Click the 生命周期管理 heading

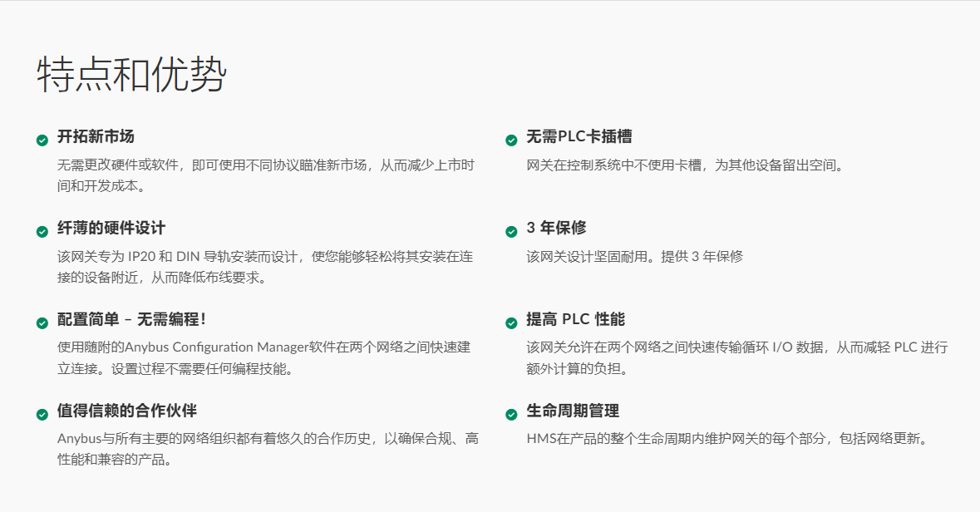pyautogui.click(x=573, y=411)
